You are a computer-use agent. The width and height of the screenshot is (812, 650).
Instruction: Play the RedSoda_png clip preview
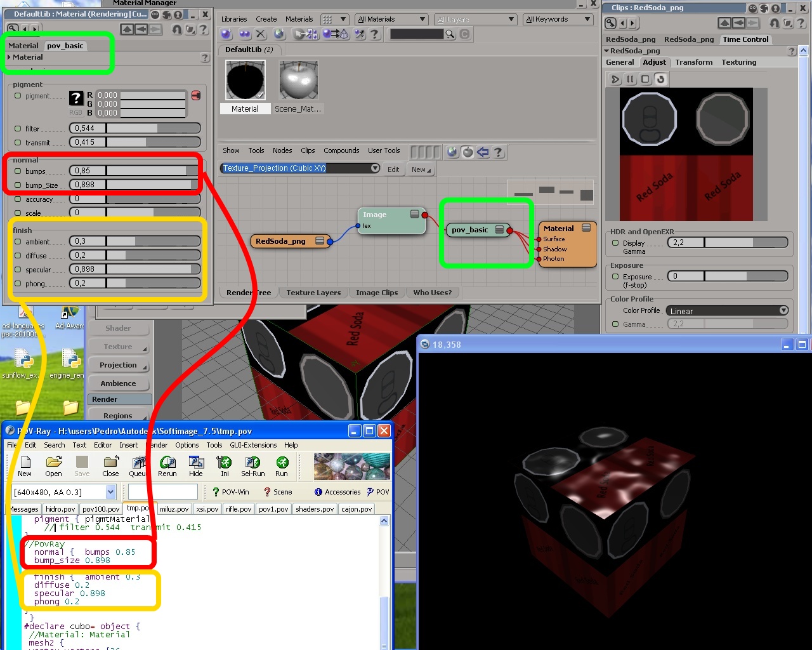tap(615, 79)
